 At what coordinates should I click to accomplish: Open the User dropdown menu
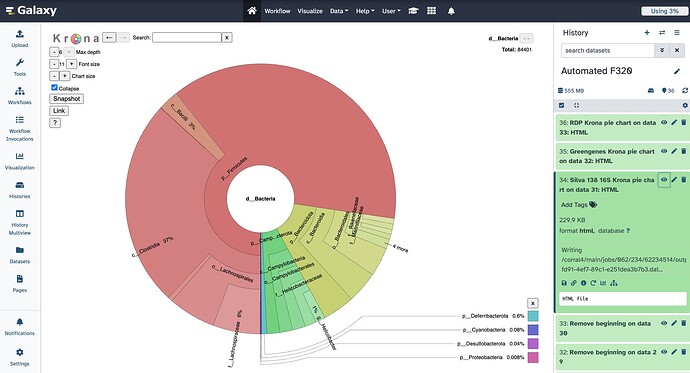[391, 11]
